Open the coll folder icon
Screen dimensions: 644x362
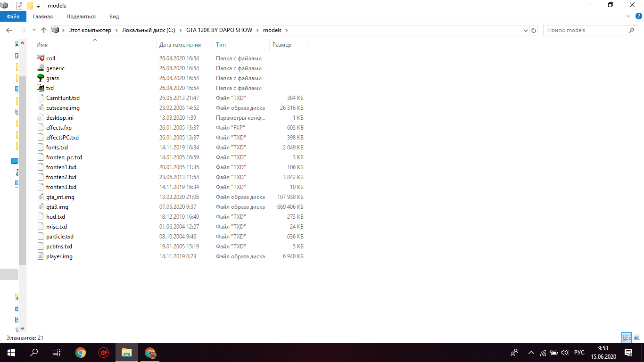click(41, 58)
